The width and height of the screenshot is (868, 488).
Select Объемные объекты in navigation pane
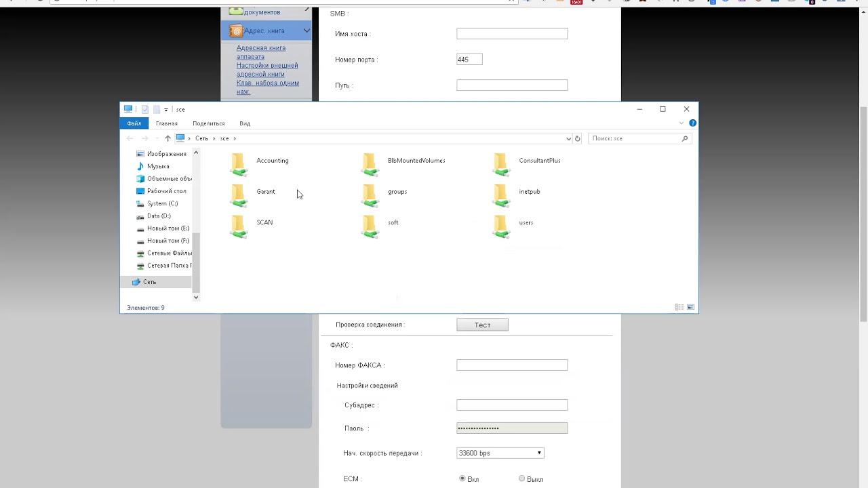163,179
